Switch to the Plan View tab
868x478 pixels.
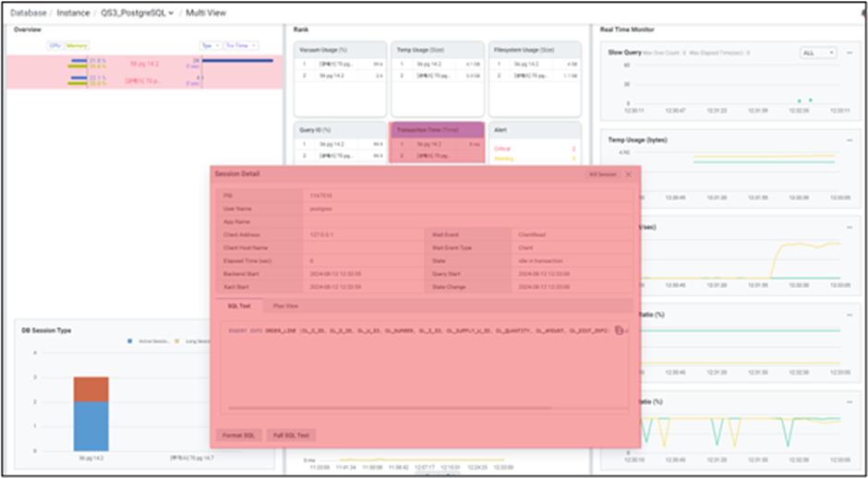(x=284, y=305)
